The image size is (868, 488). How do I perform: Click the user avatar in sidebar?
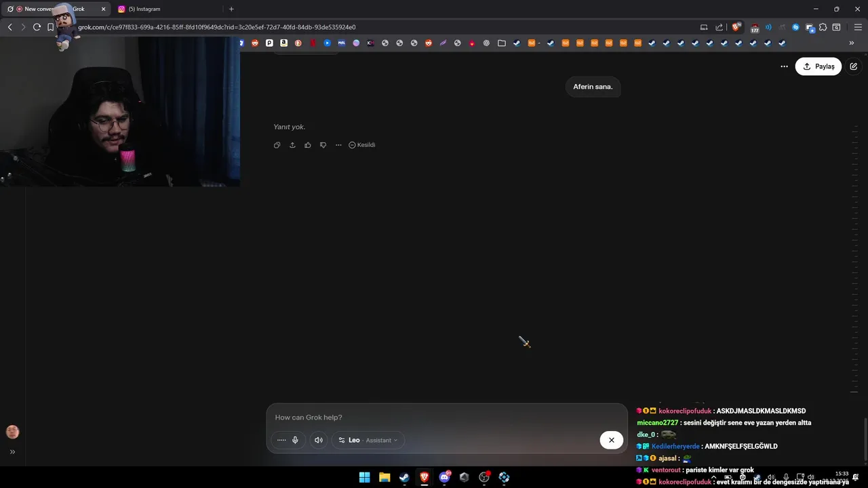(x=12, y=432)
